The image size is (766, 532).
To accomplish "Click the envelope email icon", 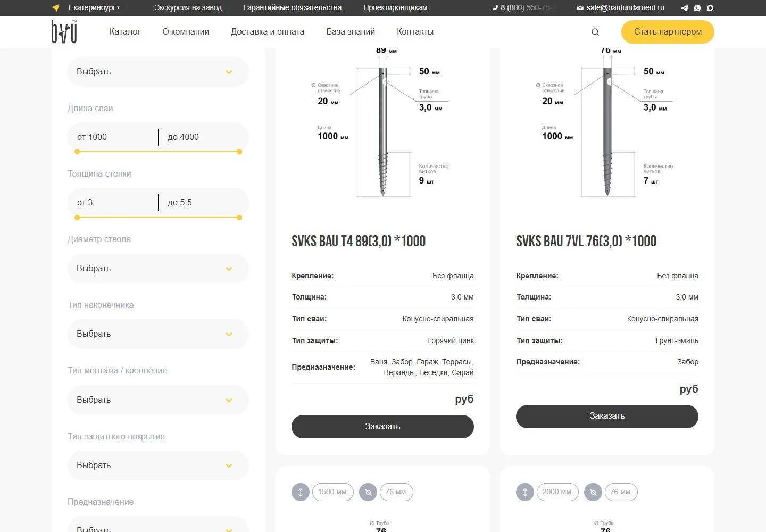I will (580, 8).
